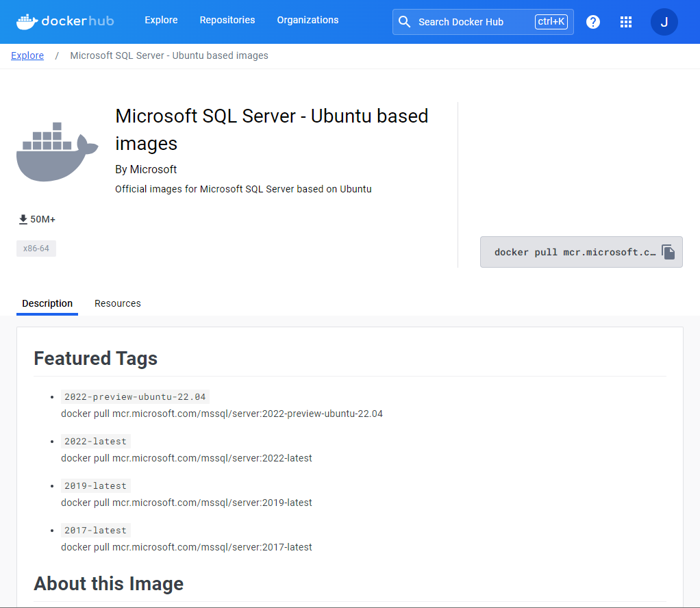The height and width of the screenshot is (608, 700).
Task: Click the pull command for server:2017-latest
Action: click(x=186, y=547)
